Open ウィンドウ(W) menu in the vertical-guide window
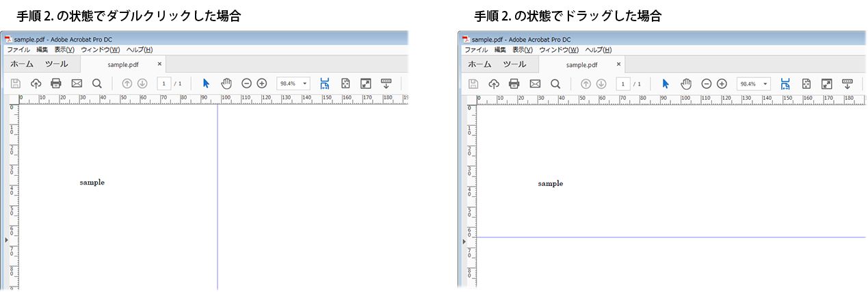This screenshot has height=292, width=868. (101, 50)
